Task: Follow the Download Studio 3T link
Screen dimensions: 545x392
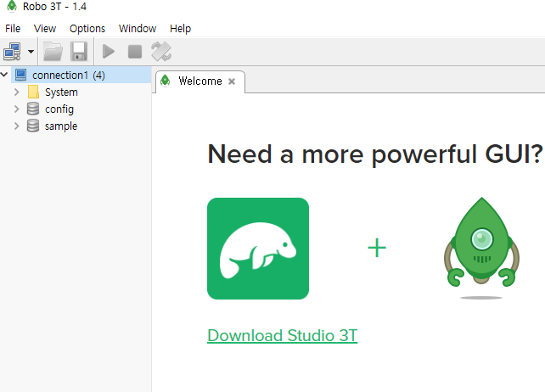Action: tap(282, 336)
